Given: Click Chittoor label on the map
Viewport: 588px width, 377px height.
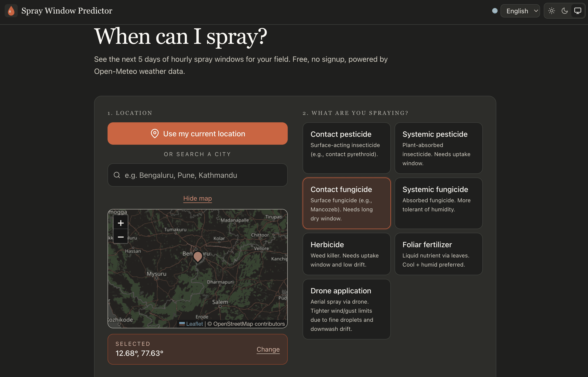Looking at the screenshot, I should (x=260, y=235).
